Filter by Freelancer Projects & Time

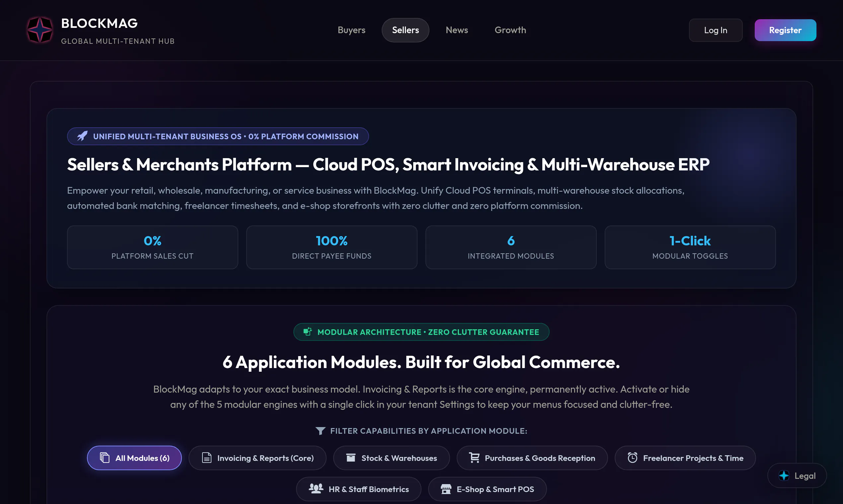(685, 458)
